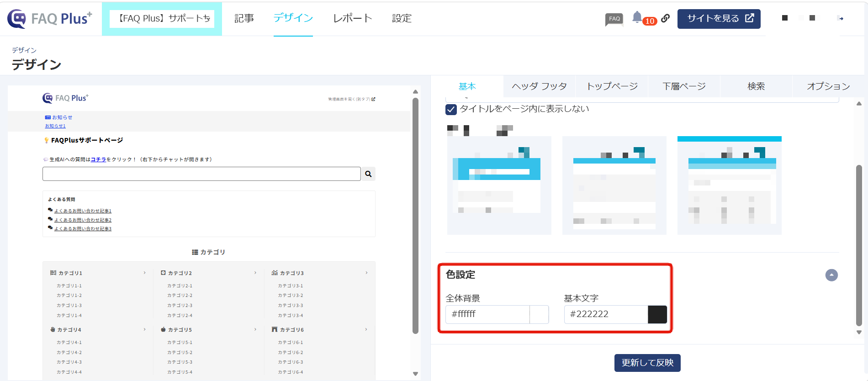Expand カテゴリ1 chevron arrow
The height and width of the screenshot is (381, 868).
pyautogui.click(x=144, y=273)
